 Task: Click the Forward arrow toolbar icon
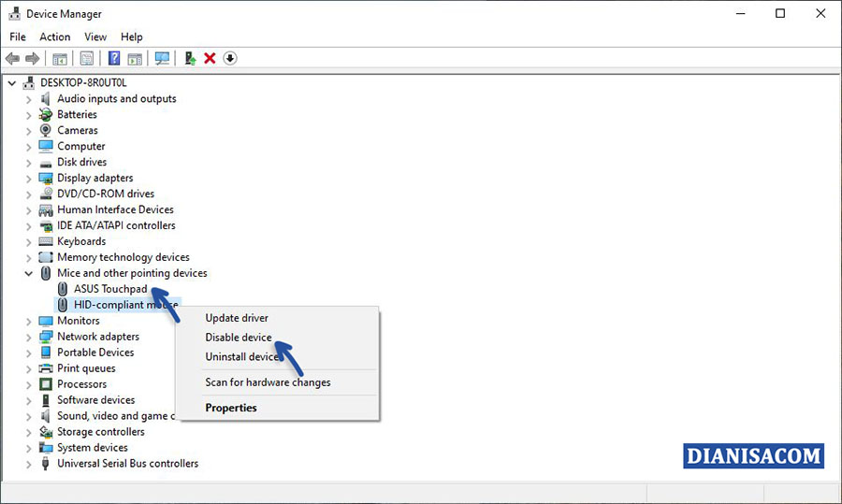point(32,59)
